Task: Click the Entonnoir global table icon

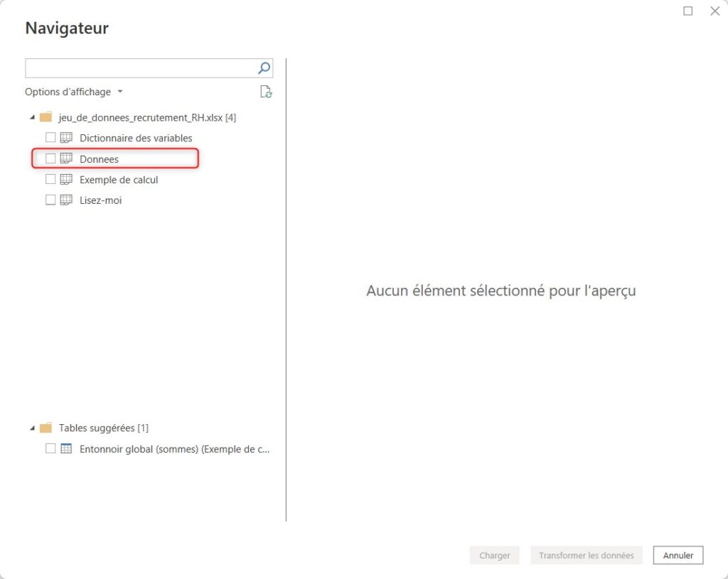Action: point(66,448)
